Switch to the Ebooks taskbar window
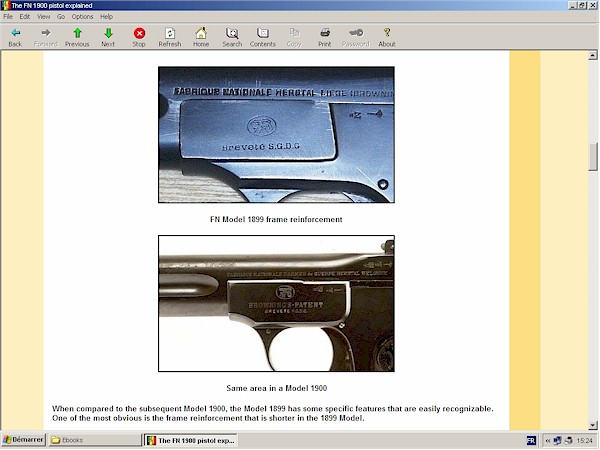The image size is (600, 450). [95, 440]
